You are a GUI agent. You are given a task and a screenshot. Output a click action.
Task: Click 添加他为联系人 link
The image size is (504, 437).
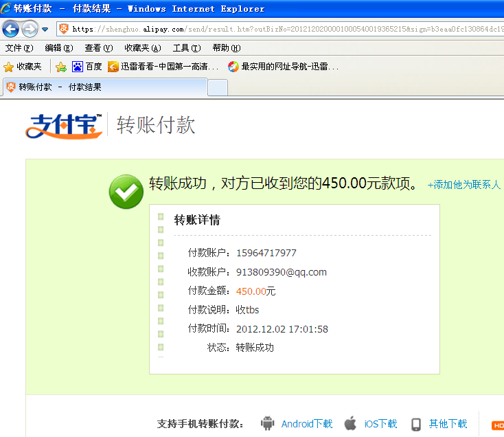pyautogui.click(x=464, y=184)
